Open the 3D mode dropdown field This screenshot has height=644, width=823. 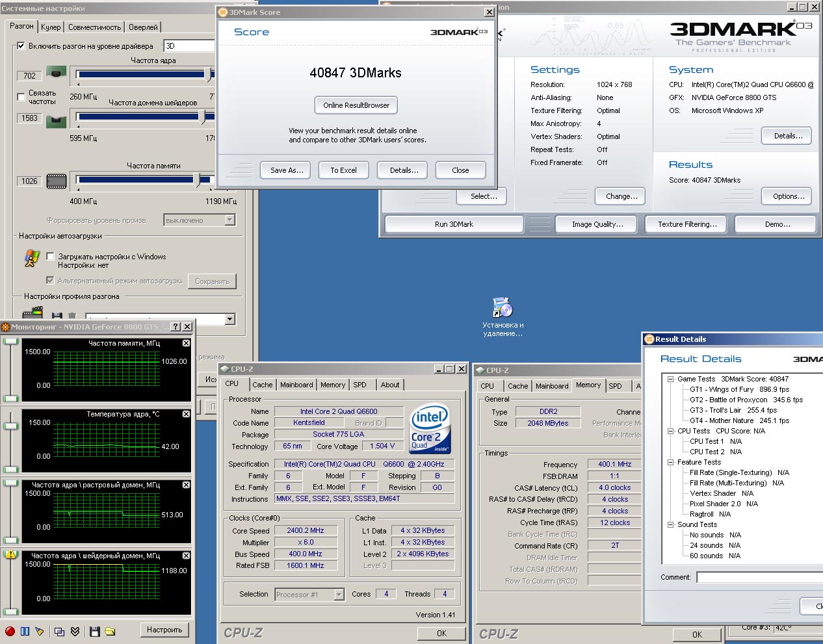click(189, 45)
